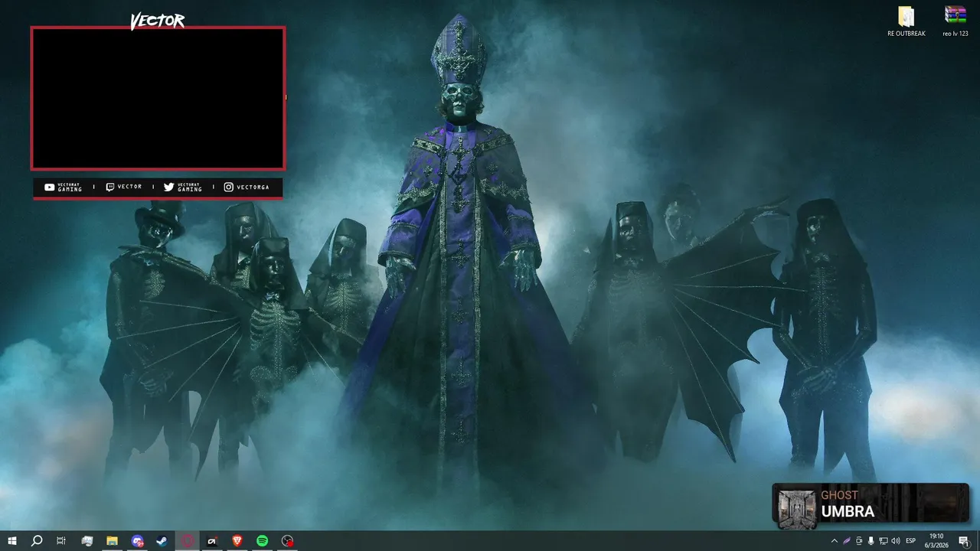Open the RE OUTBREAK desktop folder
This screenshot has width=980, height=551.
coord(906,21)
